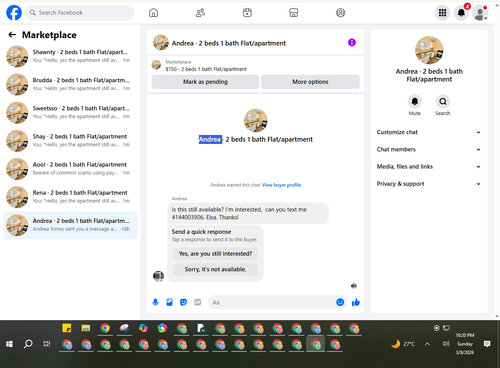The height and width of the screenshot is (368, 500).
Task: Open Sticky Notes from taskbar
Action: tap(67, 328)
